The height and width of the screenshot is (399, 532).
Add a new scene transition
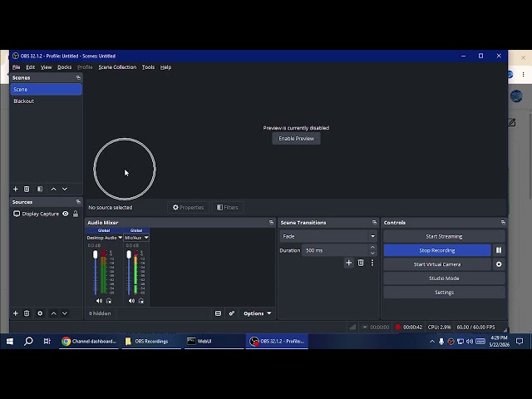click(x=348, y=263)
